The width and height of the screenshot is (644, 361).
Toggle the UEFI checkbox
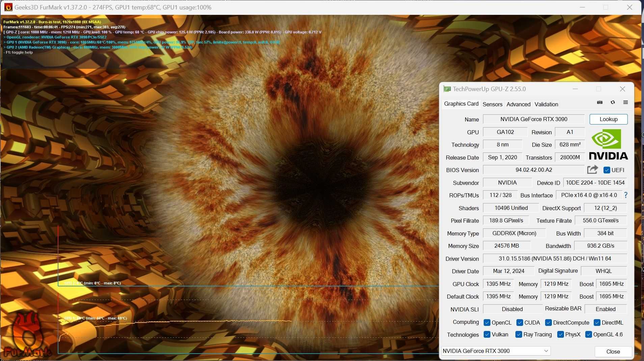click(607, 170)
